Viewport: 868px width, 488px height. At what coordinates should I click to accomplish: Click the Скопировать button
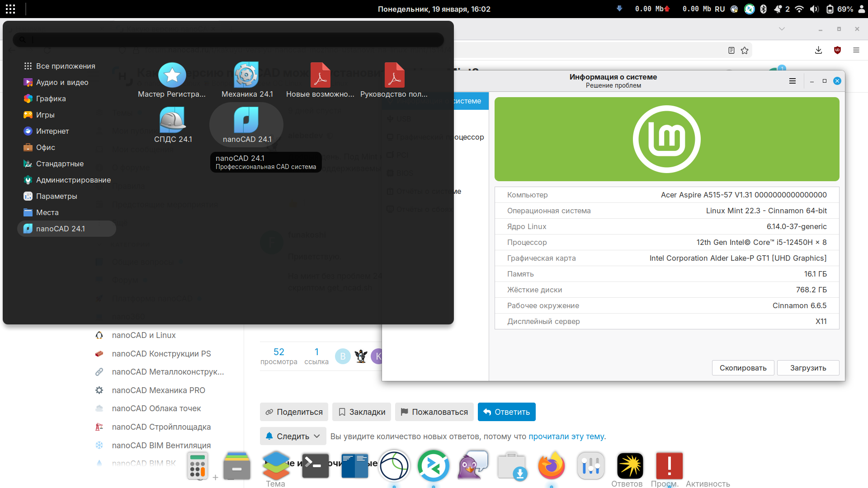click(743, 368)
